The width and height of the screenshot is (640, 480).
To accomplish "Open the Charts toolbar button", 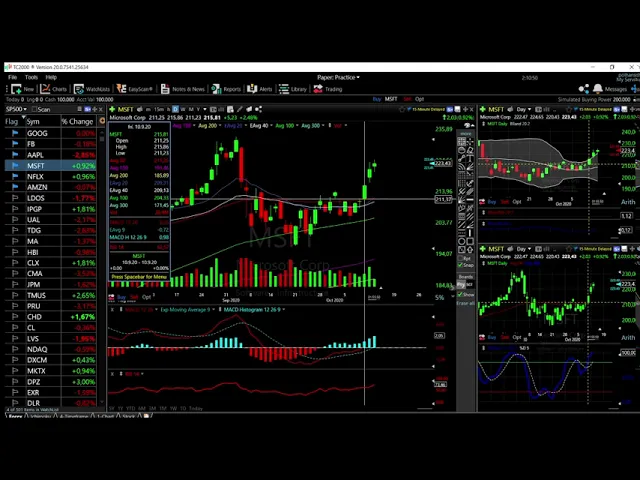I will [x=54, y=89].
